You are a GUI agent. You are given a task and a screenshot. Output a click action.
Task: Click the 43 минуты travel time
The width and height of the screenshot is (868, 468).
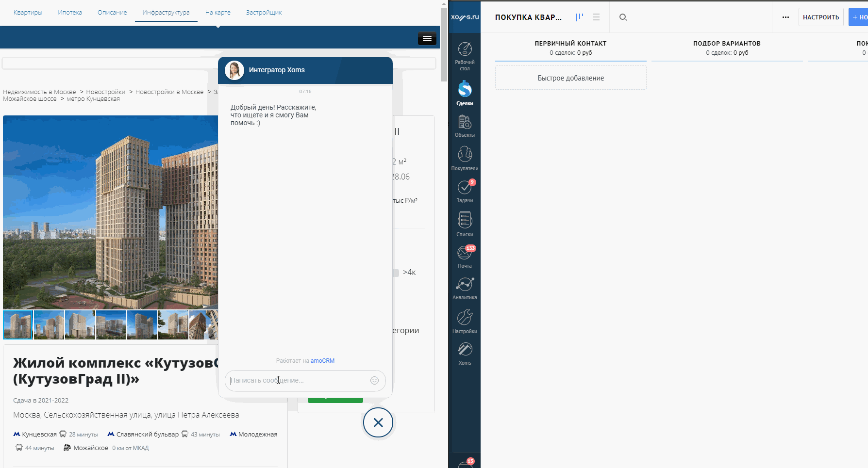(205, 435)
